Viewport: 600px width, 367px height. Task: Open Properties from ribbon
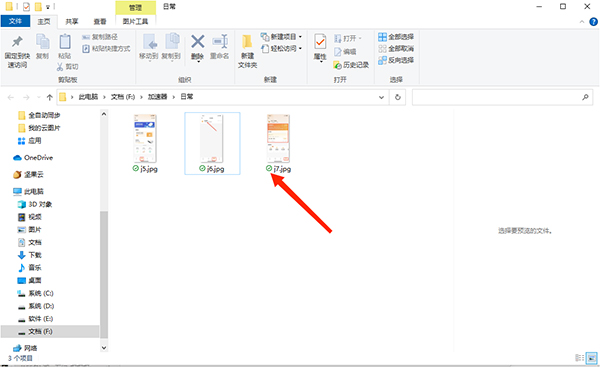point(320,47)
